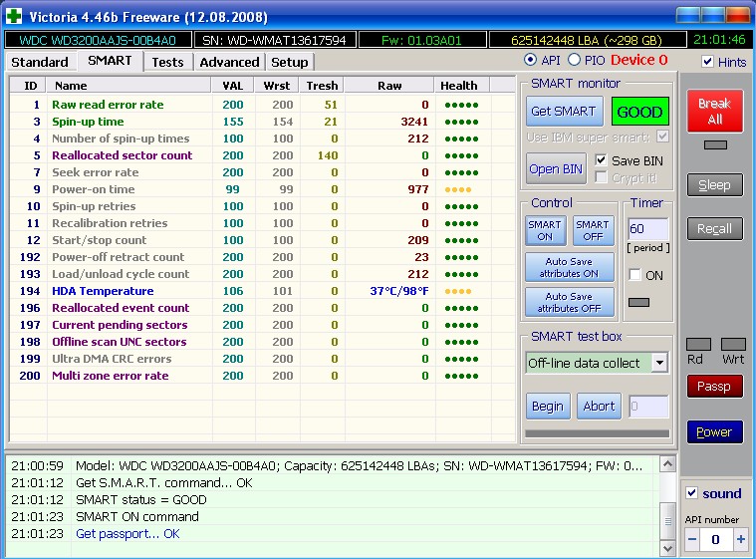Increase API number with plus button
The image size is (756, 559).
coord(740,539)
